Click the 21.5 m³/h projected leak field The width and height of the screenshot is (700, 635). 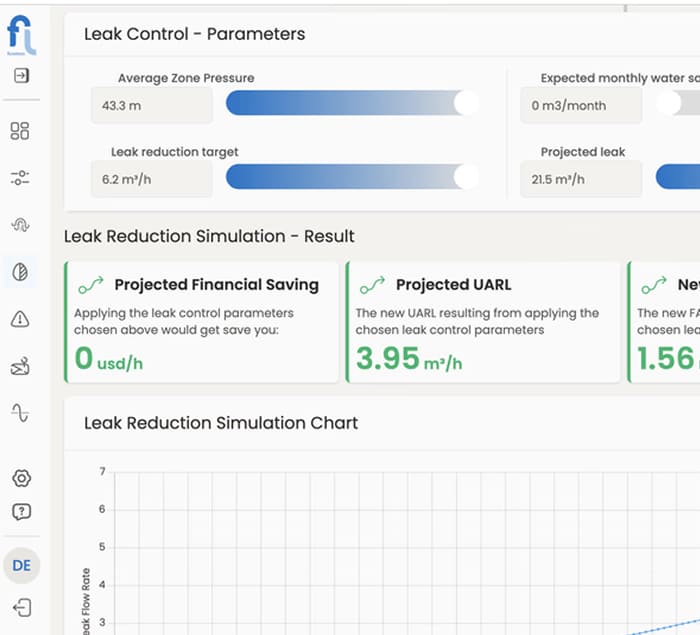tap(581, 179)
